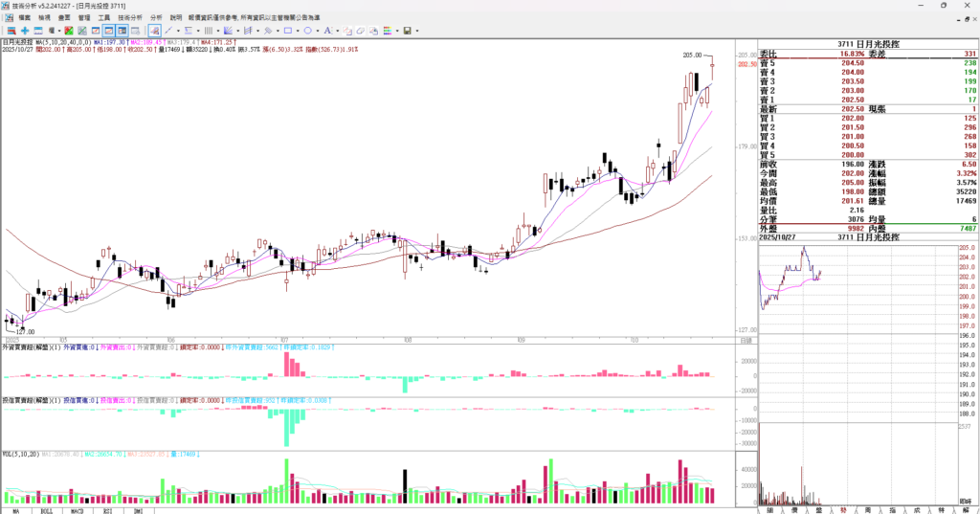980x514 pixels.
Task: Open the dropdown arrow beside save icon
Action: point(416,31)
